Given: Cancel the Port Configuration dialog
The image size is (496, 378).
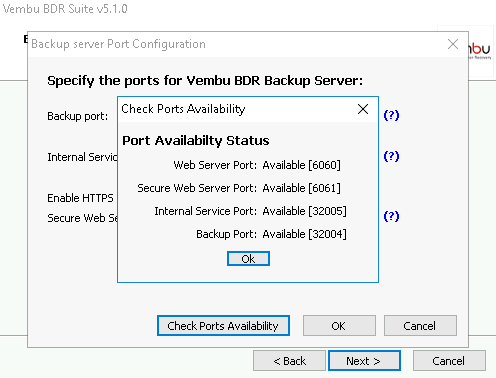Looking at the screenshot, I should click(420, 326).
